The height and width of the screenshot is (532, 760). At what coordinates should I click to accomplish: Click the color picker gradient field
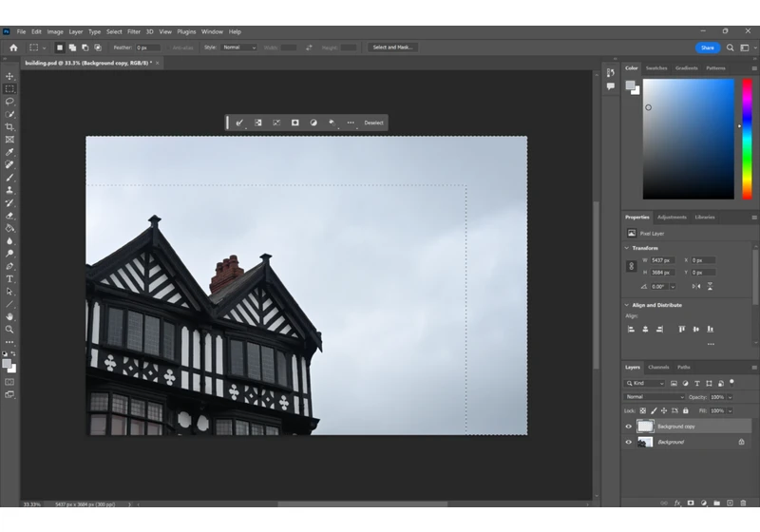pos(688,139)
